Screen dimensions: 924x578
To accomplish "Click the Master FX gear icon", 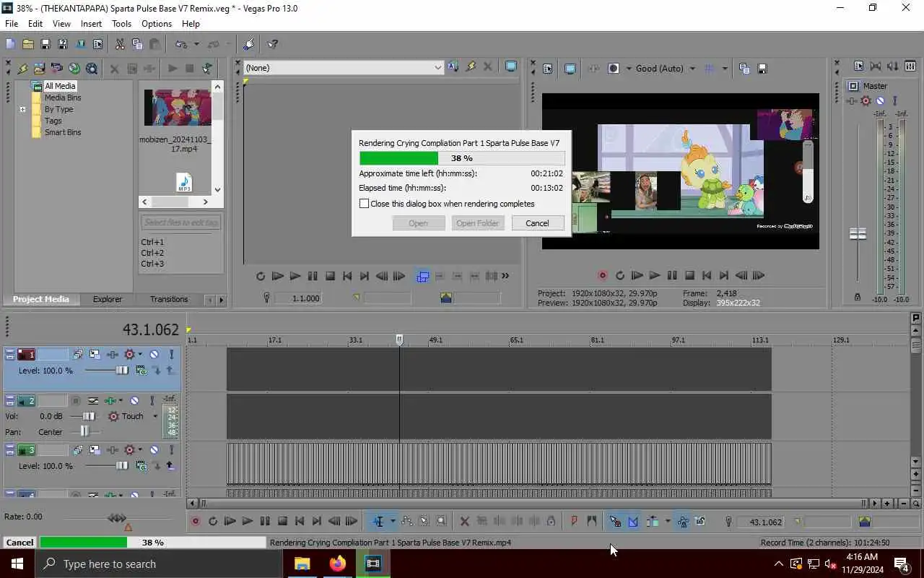I will [866, 101].
